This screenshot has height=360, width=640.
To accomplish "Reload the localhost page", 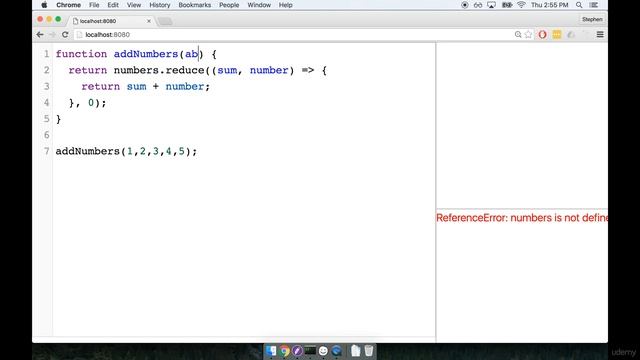I will click(65, 35).
